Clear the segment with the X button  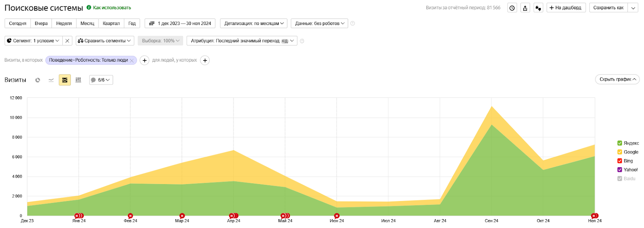68,41
